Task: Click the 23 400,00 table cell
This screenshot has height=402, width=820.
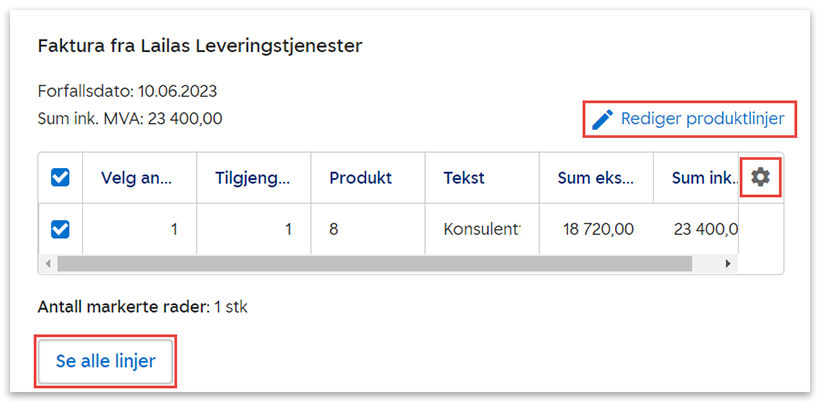Action: click(x=705, y=229)
